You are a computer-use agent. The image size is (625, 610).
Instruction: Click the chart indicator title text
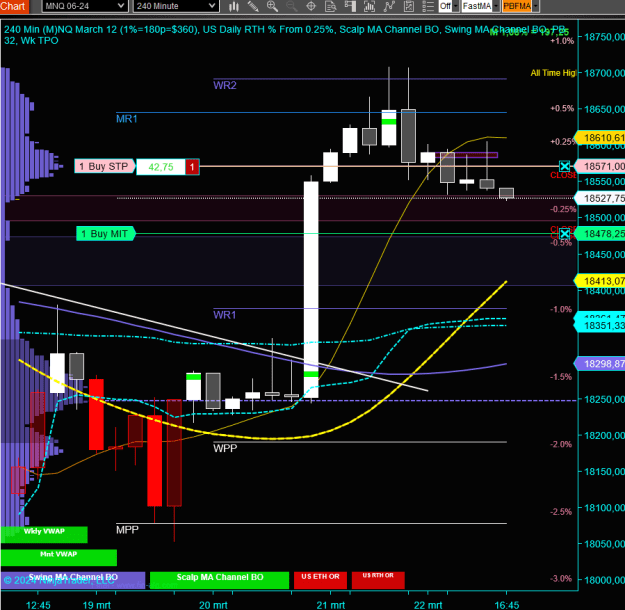pos(285,35)
